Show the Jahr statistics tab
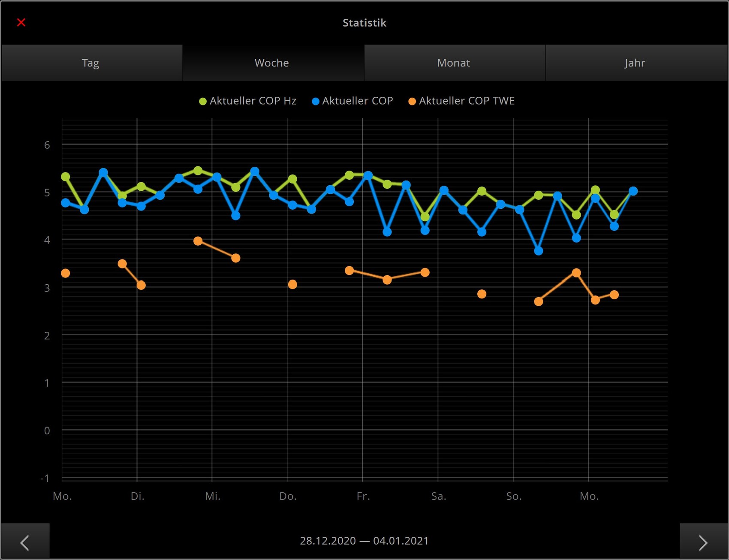 tap(635, 63)
